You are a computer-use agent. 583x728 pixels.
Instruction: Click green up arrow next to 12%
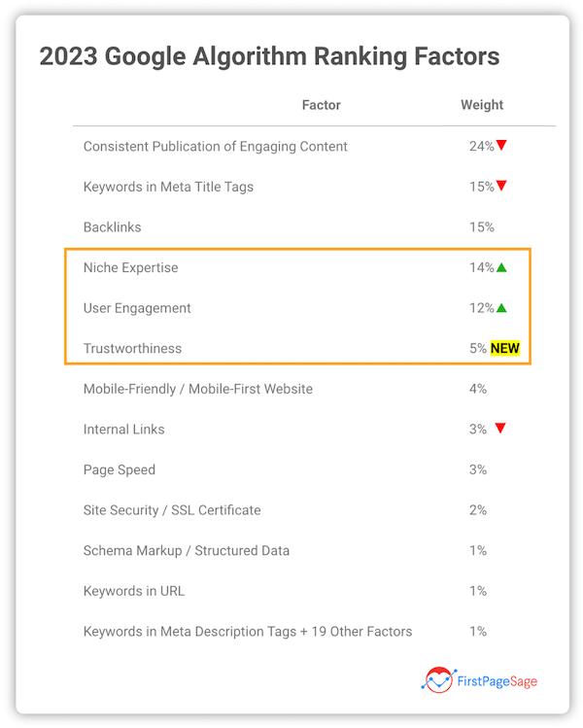coord(502,308)
